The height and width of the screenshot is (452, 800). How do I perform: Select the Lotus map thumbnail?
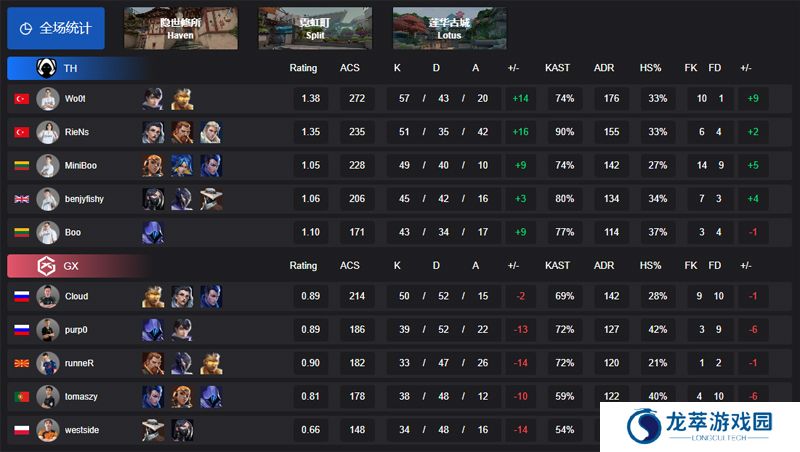tap(449, 28)
